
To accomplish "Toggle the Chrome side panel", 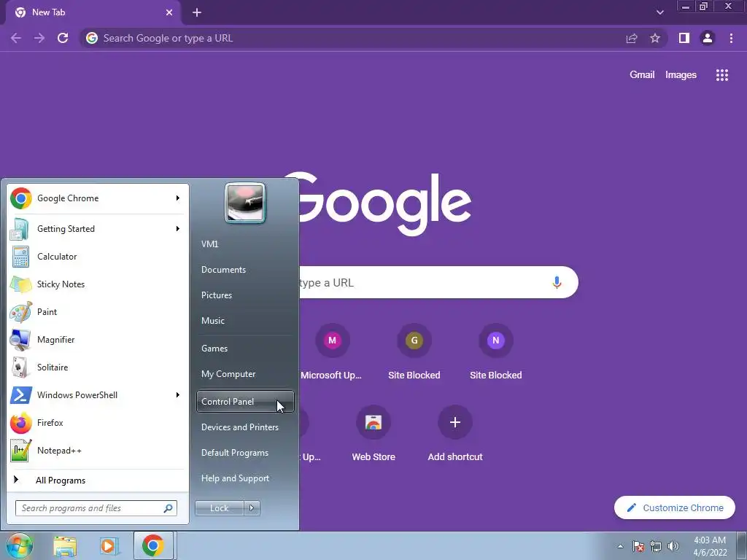I will 684,38.
